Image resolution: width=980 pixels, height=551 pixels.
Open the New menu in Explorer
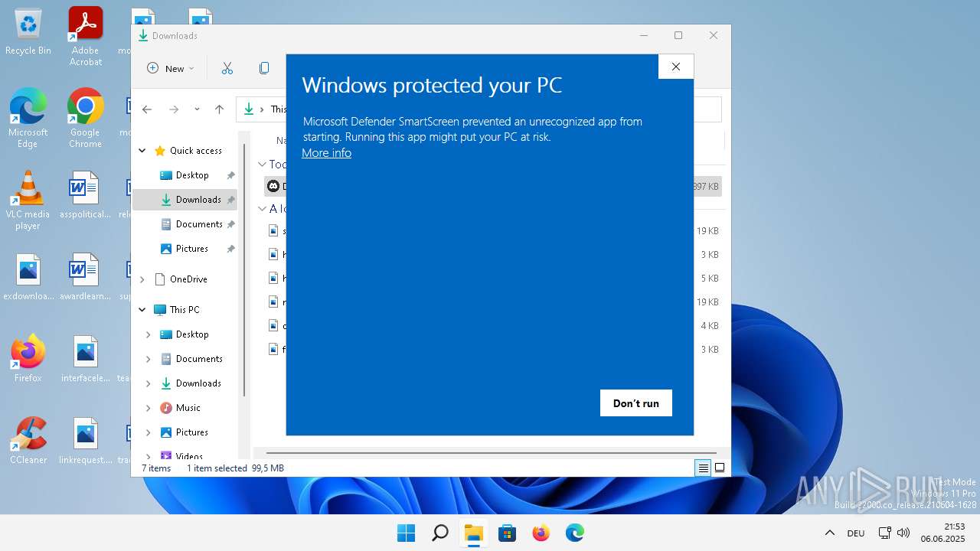coord(171,68)
